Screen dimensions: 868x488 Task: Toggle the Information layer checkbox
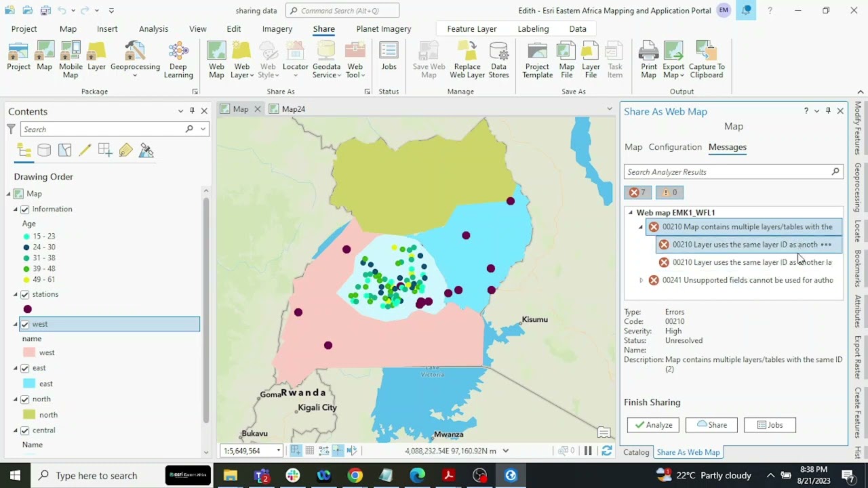pyautogui.click(x=25, y=209)
